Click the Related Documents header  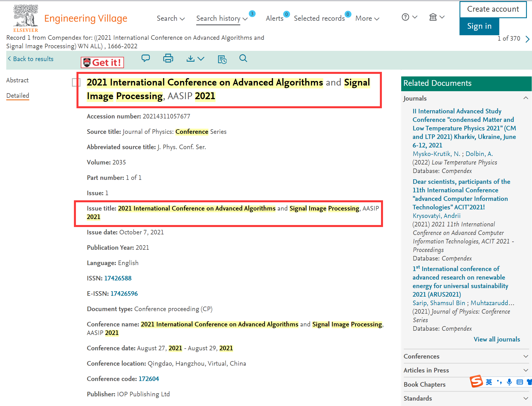click(466, 83)
